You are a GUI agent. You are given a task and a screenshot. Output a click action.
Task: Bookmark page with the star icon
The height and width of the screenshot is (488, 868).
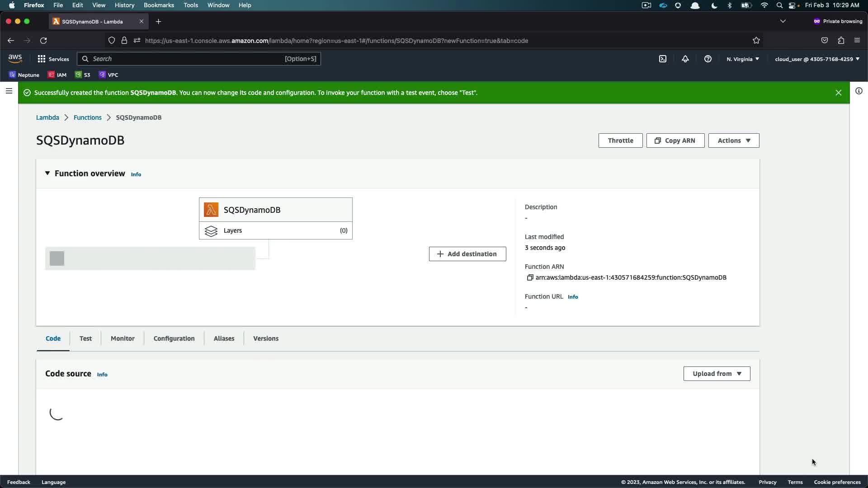click(756, 41)
